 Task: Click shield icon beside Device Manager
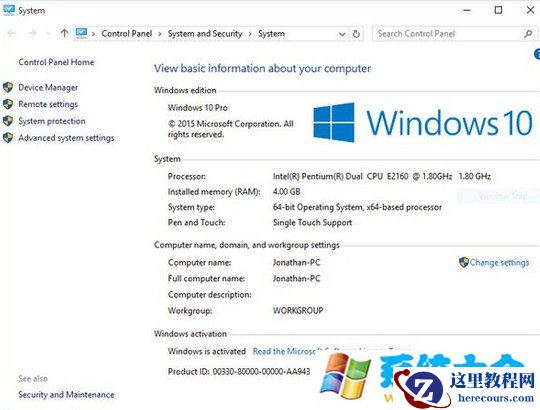click(8, 87)
